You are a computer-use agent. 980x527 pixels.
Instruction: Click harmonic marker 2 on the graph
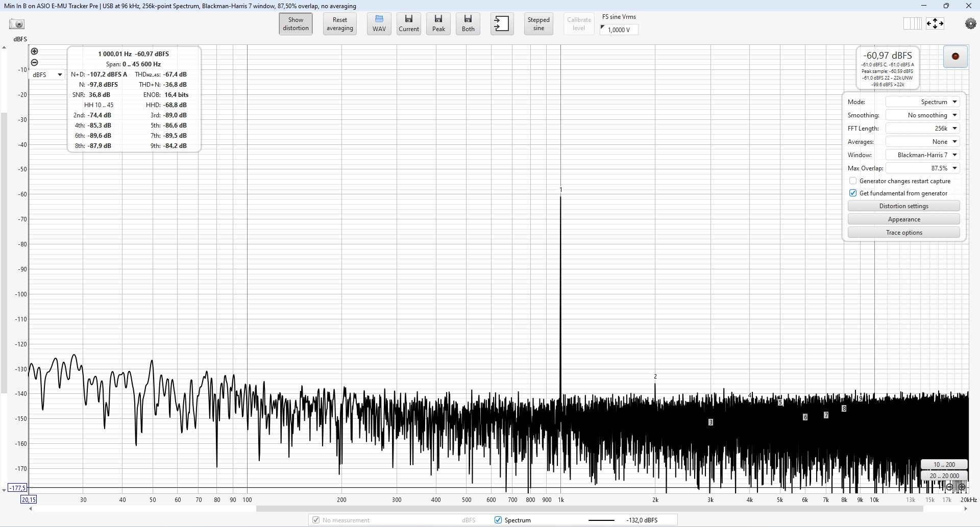[x=655, y=377]
